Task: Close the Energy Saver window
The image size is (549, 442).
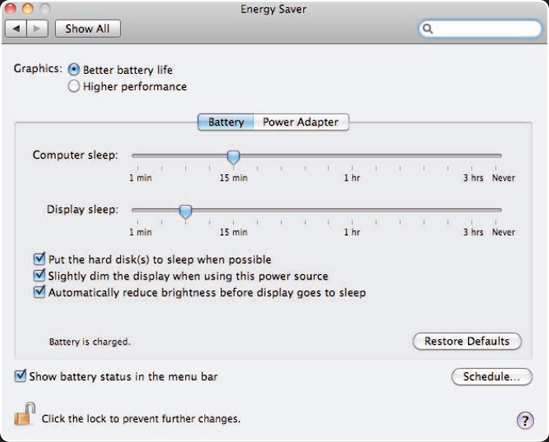Action: [x=11, y=8]
